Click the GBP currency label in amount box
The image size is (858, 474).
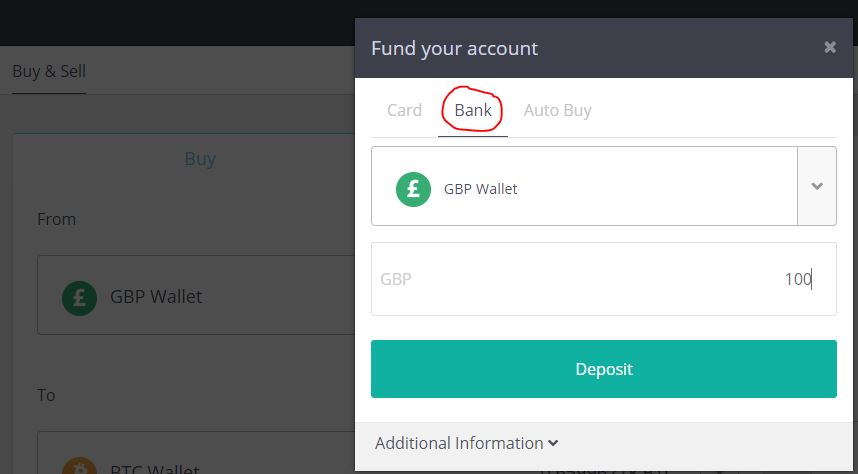point(396,279)
